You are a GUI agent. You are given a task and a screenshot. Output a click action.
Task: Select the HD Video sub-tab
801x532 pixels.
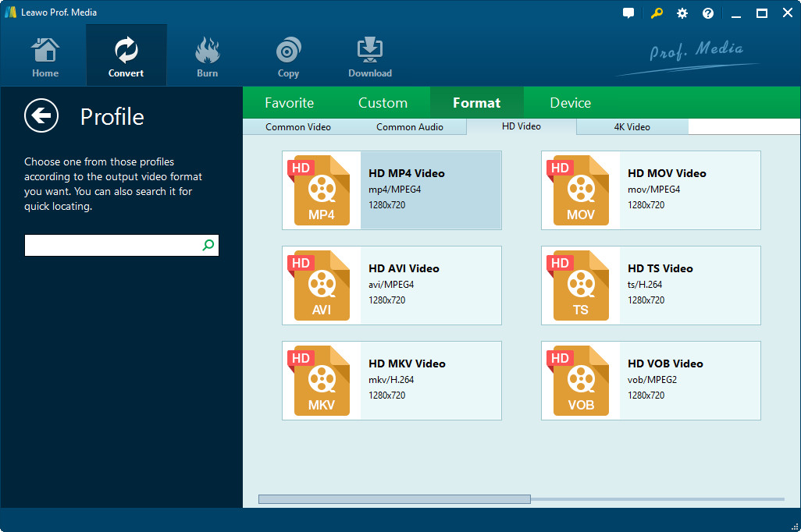tap(521, 126)
